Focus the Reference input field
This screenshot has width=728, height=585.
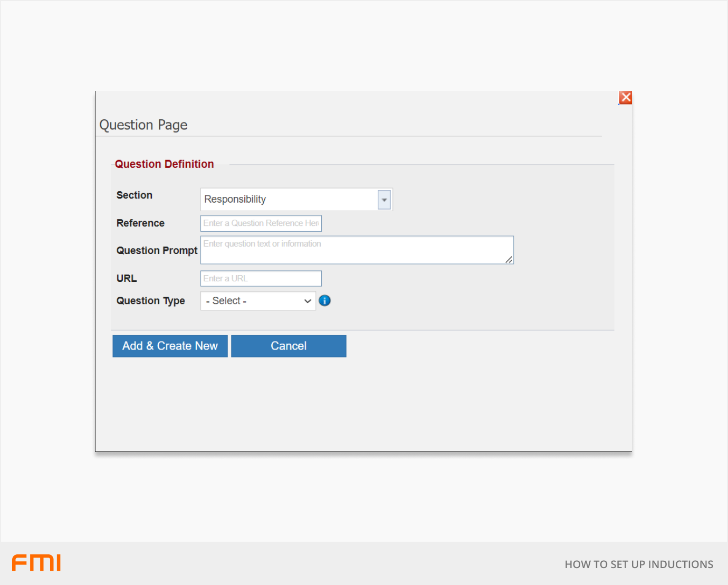tap(261, 223)
